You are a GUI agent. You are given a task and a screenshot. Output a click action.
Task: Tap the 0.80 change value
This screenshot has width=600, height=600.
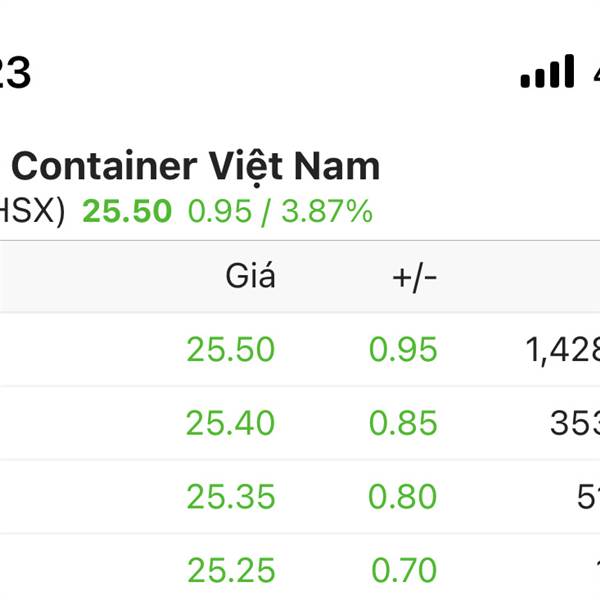pyautogui.click(x=403, y=497)
